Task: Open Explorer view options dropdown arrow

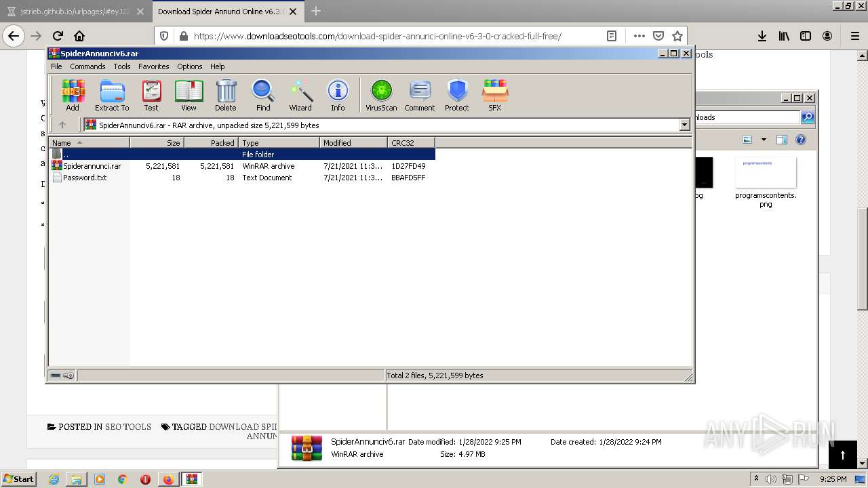Action: 764,140
